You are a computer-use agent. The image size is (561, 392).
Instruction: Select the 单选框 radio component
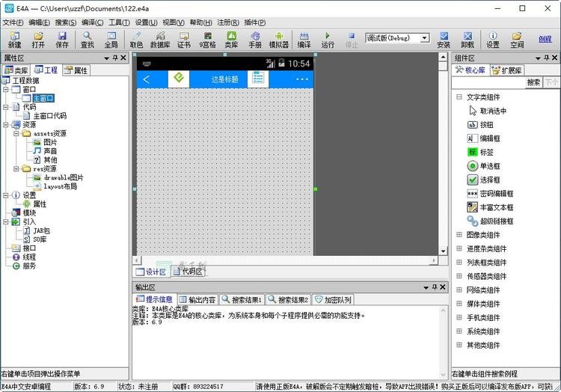[484, 166]
